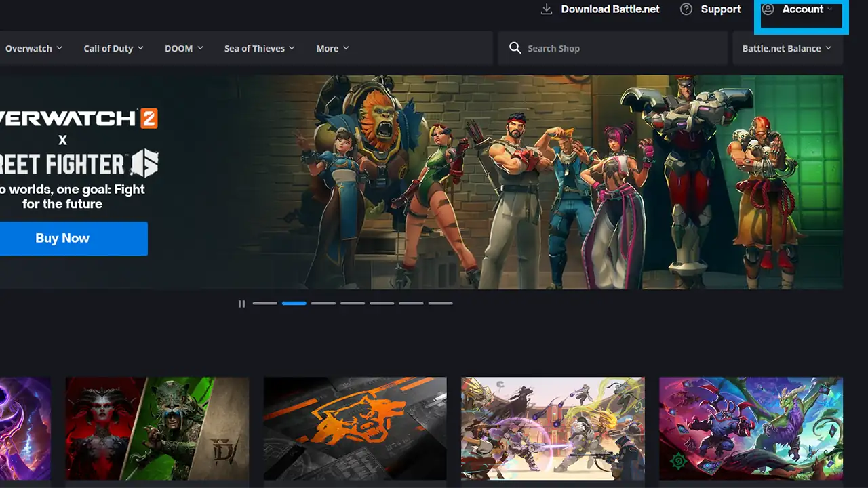Click the Buy Now button
The width and height of the screenshot is (868, 488).
point(73,239)
